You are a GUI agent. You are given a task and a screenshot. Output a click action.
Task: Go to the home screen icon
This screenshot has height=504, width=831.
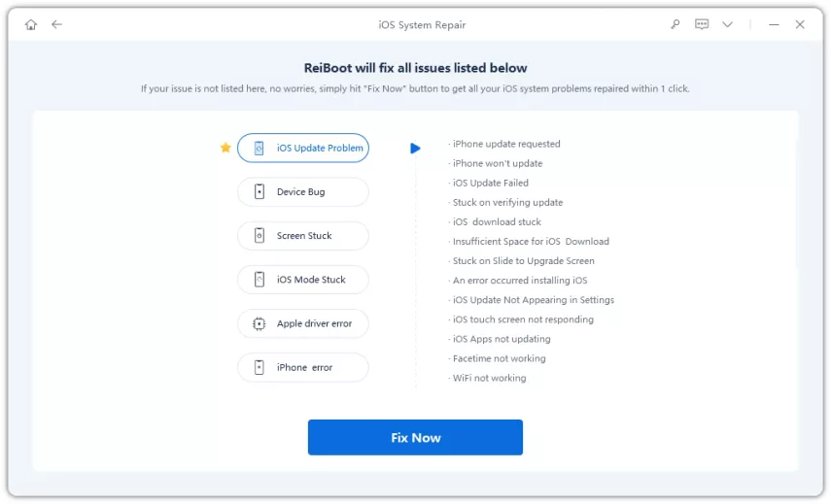click(x=31, y=24)
